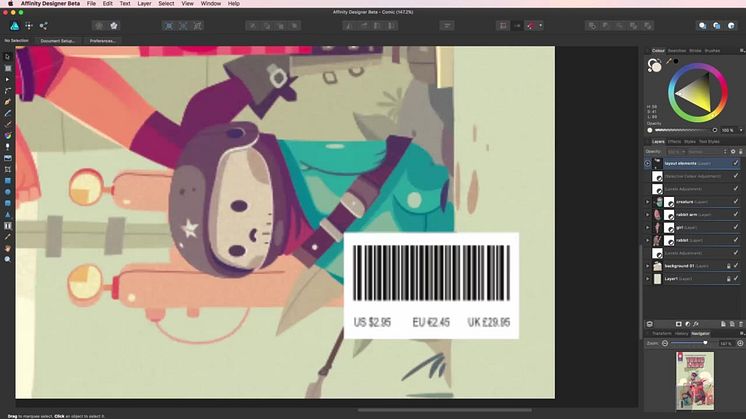Expand the rabbit arm layer
746x419 pixels.
(x=648, y=214)
